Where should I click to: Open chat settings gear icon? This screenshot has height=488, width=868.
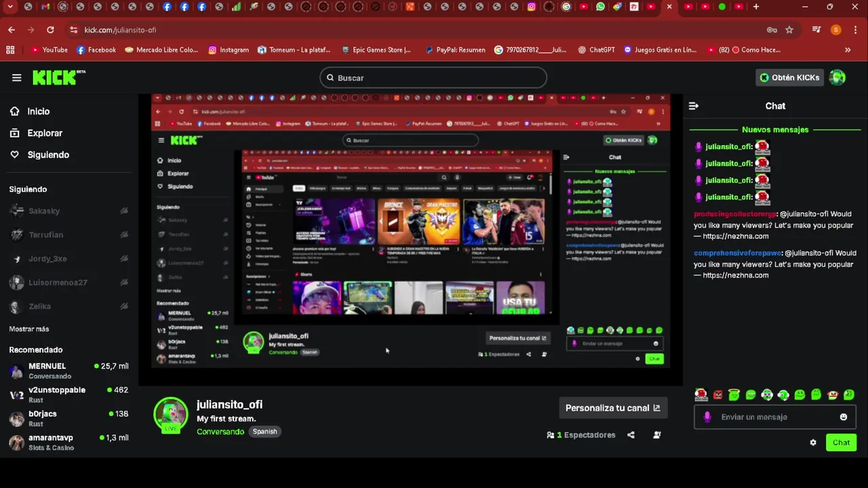click(813, 443)
